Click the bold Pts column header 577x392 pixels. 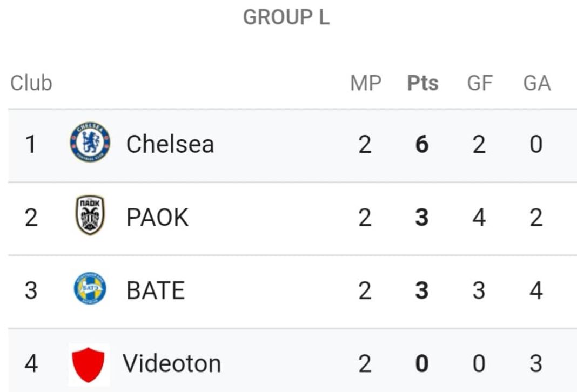point(423,83)
